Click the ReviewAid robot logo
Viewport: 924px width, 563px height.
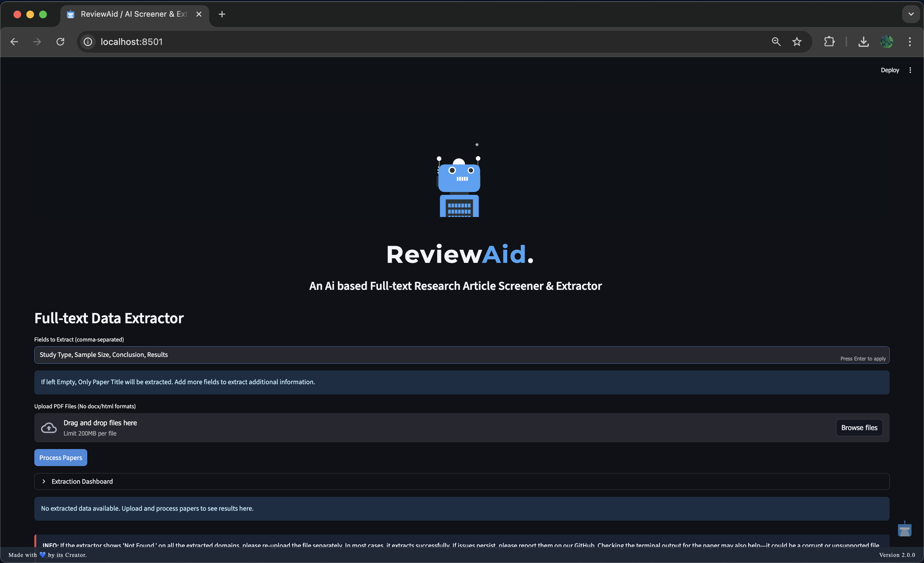point(458,184)
